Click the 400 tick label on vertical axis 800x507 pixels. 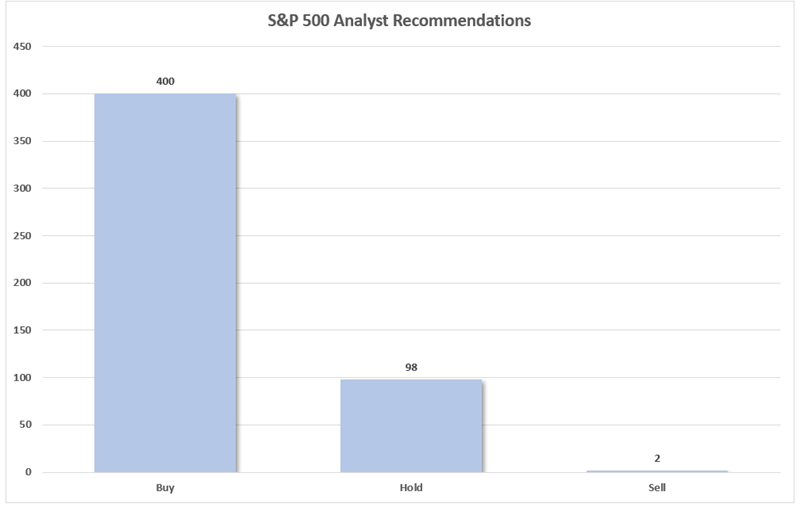(22, 94)
